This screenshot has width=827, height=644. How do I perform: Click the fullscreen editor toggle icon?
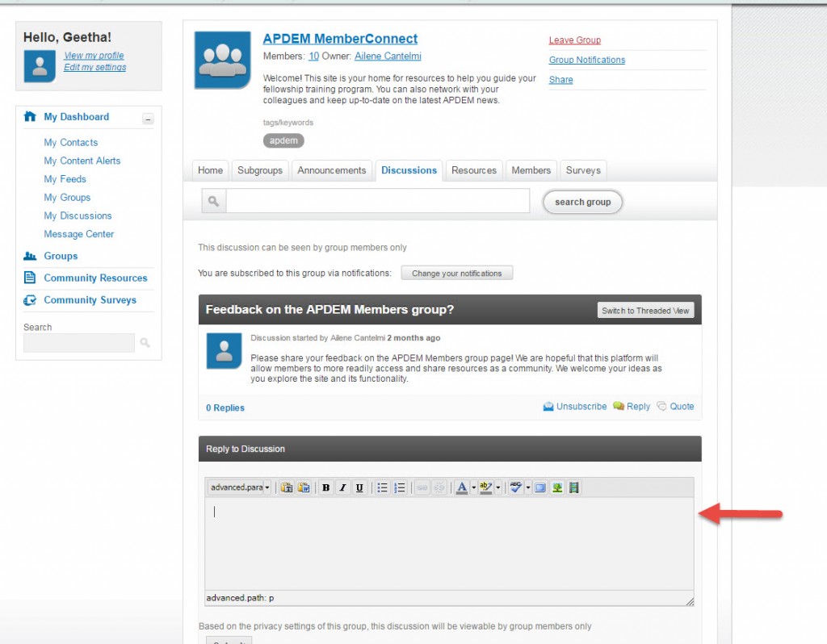tap(540, 487)
